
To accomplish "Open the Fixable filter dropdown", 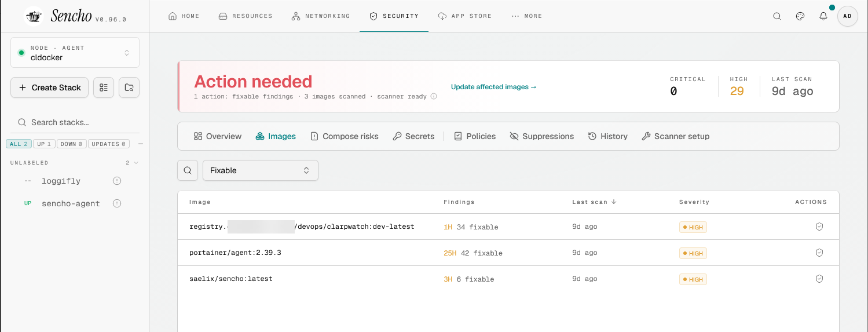I will (260, 170).
